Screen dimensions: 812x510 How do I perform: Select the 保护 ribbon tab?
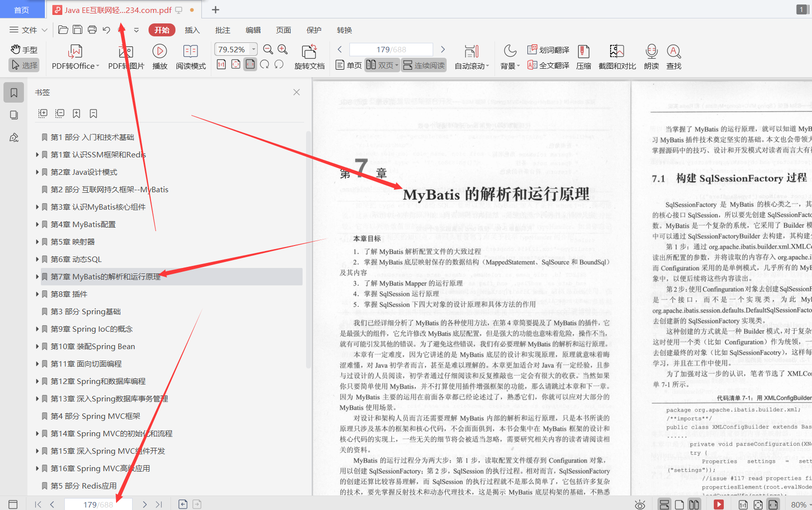pyautogui.click(x=314, y=30)
